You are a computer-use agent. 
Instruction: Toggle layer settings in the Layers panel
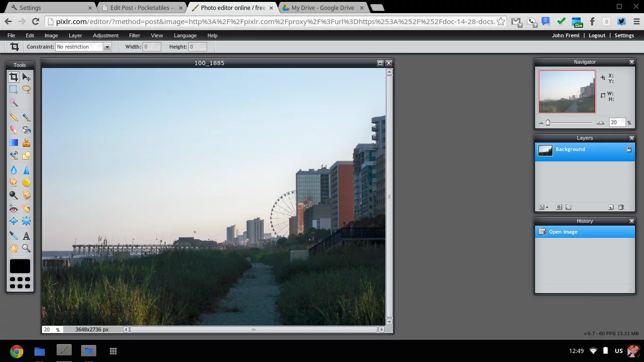pos(541,207)
